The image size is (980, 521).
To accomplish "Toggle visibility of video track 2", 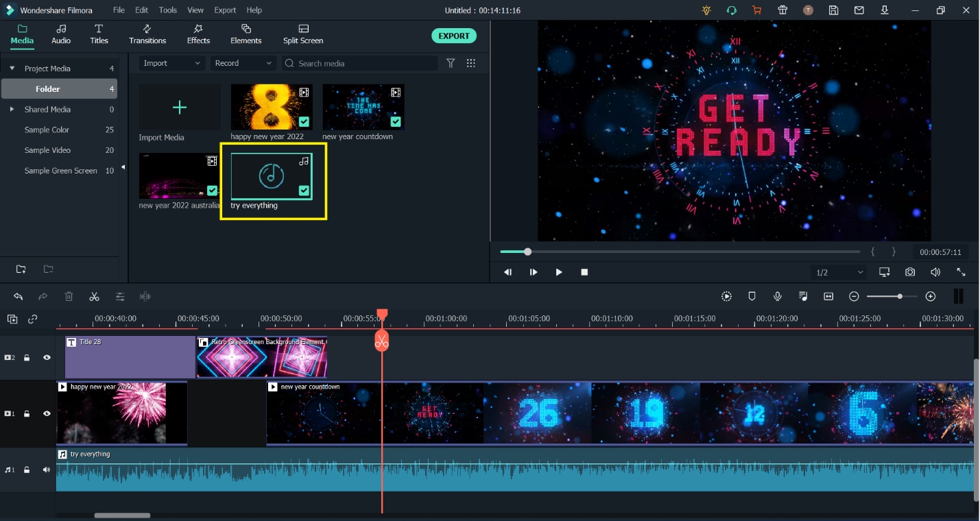I will pos(47,357).
